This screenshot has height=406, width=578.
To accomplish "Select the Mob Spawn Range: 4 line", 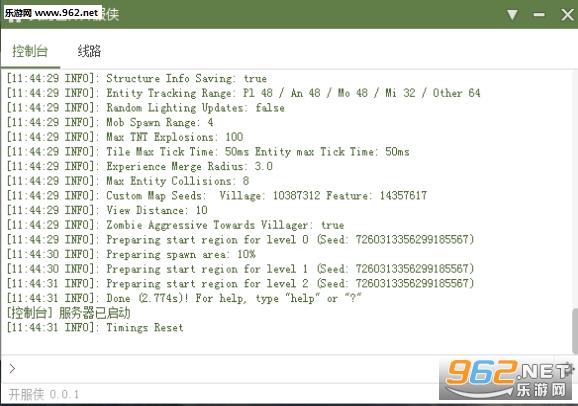I will pos(110,122).
